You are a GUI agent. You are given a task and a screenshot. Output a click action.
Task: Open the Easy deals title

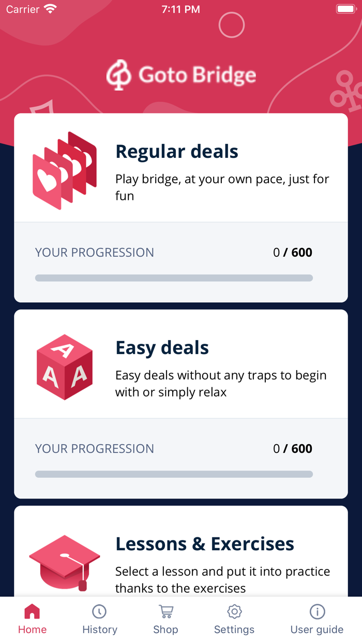point(162,348)
